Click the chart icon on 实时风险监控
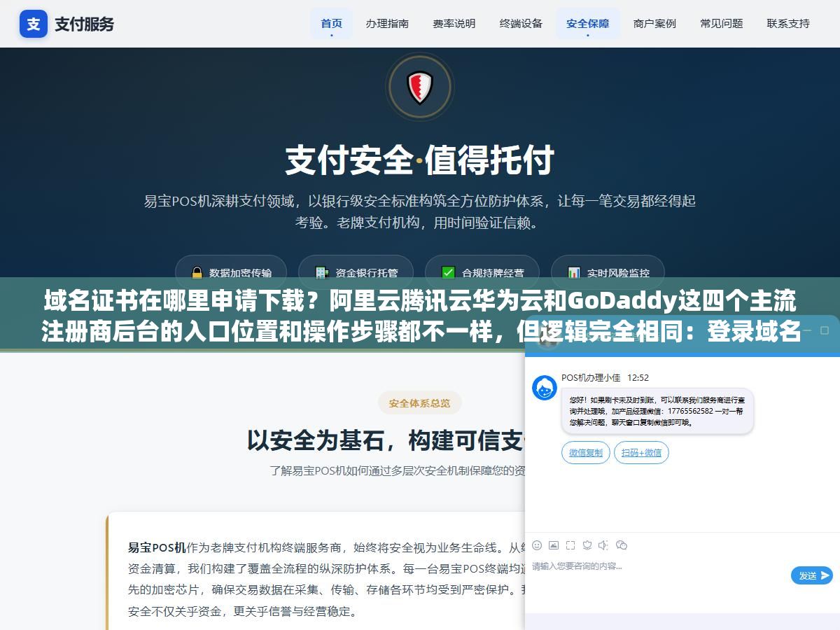Image resolution: width=840 pixels, height=630 pixels. pyautogui.click(x=574, y=273)
